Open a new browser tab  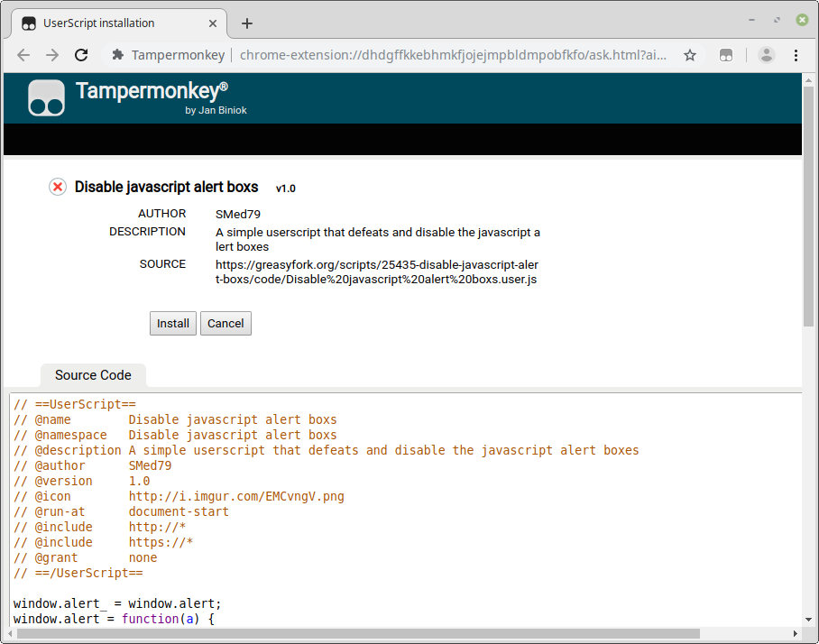coord(247,23)
